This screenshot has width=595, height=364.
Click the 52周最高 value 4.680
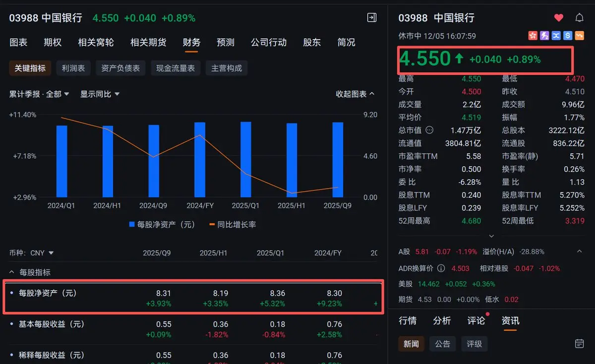[471, 221]
